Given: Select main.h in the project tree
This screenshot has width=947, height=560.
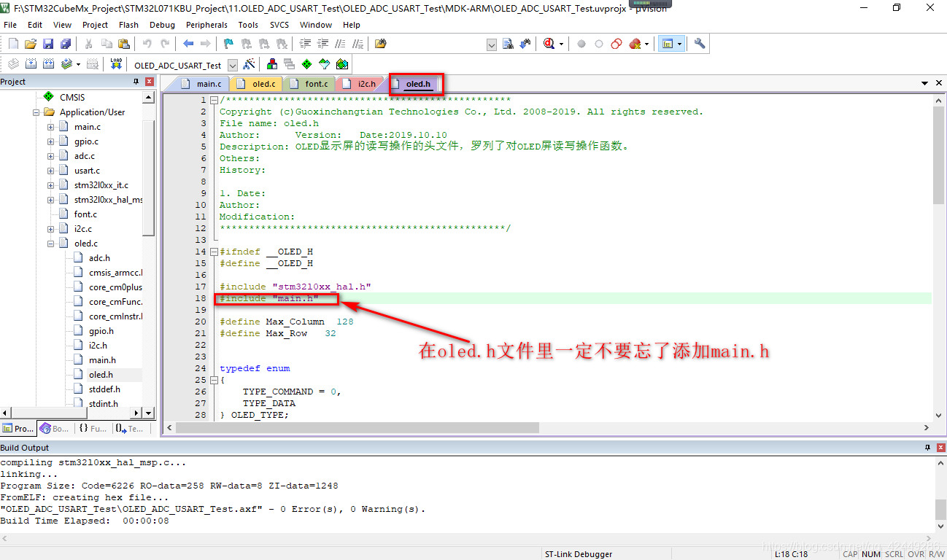Looking at the screenshot, I should click(x=102, y=360).
